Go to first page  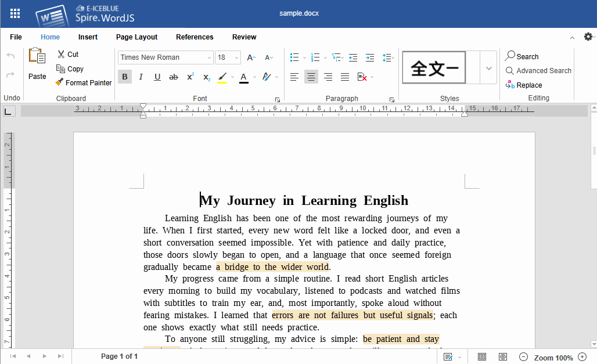click(13, 356)
